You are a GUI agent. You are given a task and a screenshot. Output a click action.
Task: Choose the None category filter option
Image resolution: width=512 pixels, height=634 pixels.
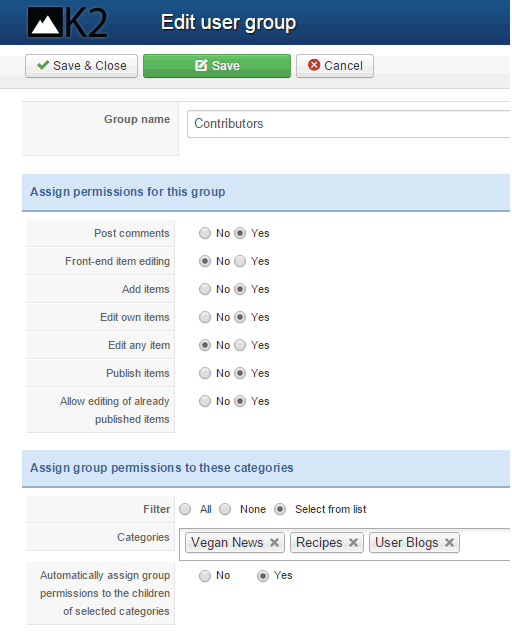point(225,509)
